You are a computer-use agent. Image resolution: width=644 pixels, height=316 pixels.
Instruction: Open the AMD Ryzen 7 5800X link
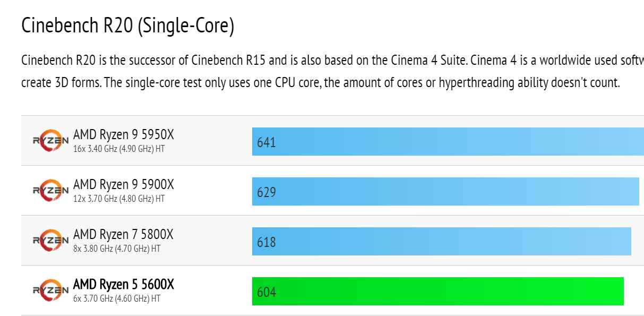[123, 235]
